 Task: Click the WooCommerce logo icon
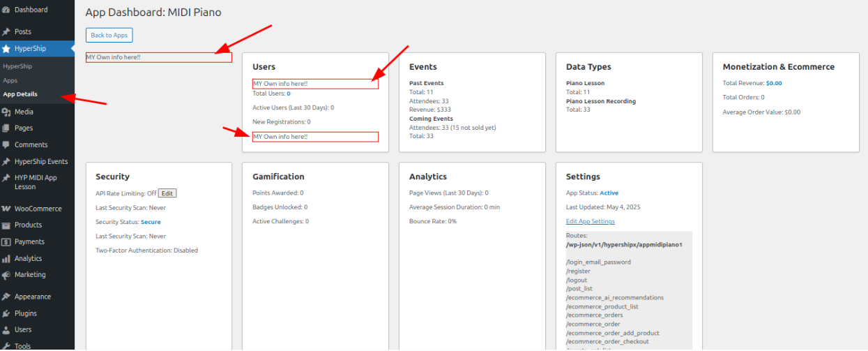[x=6, y=209]
